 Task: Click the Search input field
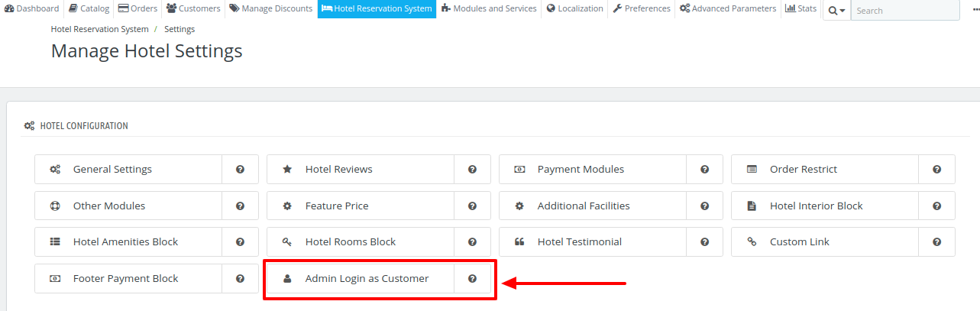click(x=905, y=11)
